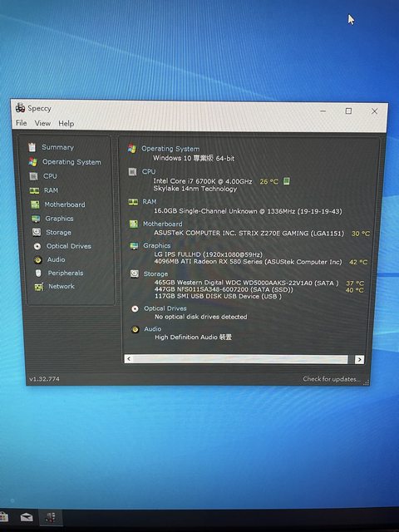Select the Motherboard icon in sidebar
Screen dimensions: 399x532
click(35, 204)
